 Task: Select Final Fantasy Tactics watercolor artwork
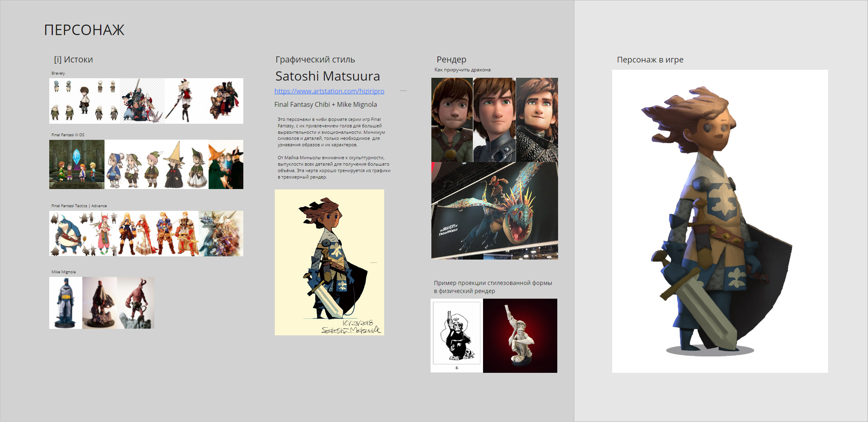[x=221, y=233]
